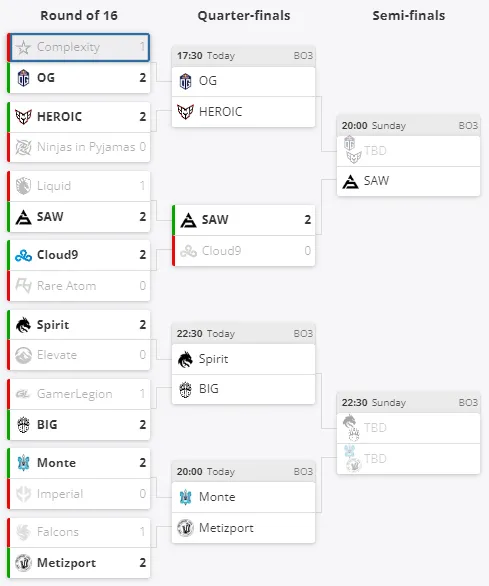Click the Cloud9 logo in Round of 16

tap(23, 255)
